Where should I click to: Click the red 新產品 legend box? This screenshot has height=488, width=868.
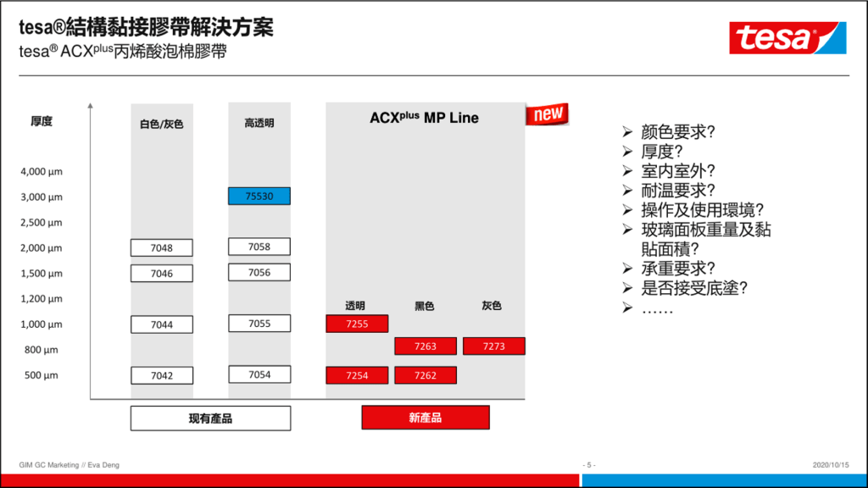[x=425, y=419]
